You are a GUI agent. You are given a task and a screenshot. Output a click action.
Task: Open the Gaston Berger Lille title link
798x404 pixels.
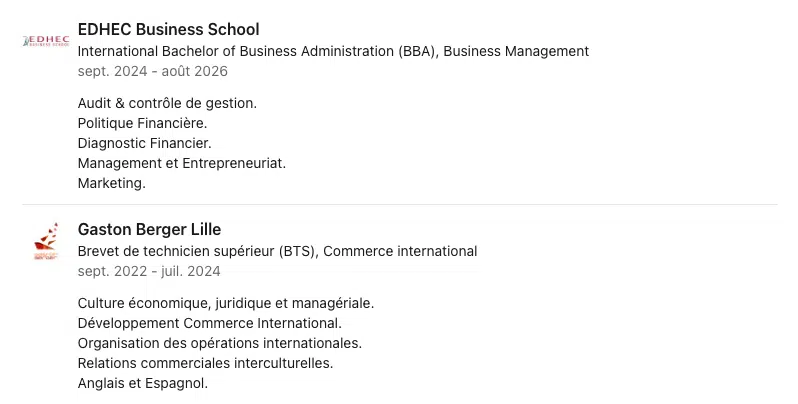pyautogui.click(x=149, y=229)
